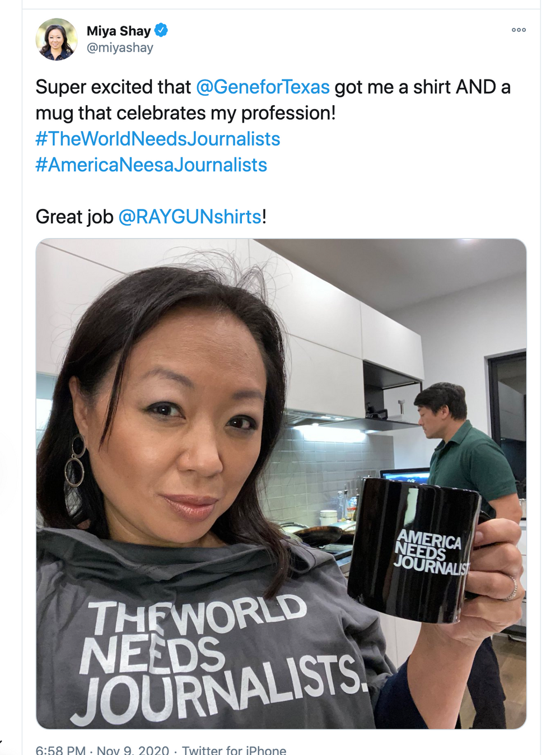This screenshot has width=560, height=755.
Task: Click the 6:58 PM timestamp
Action: [60, 749]
